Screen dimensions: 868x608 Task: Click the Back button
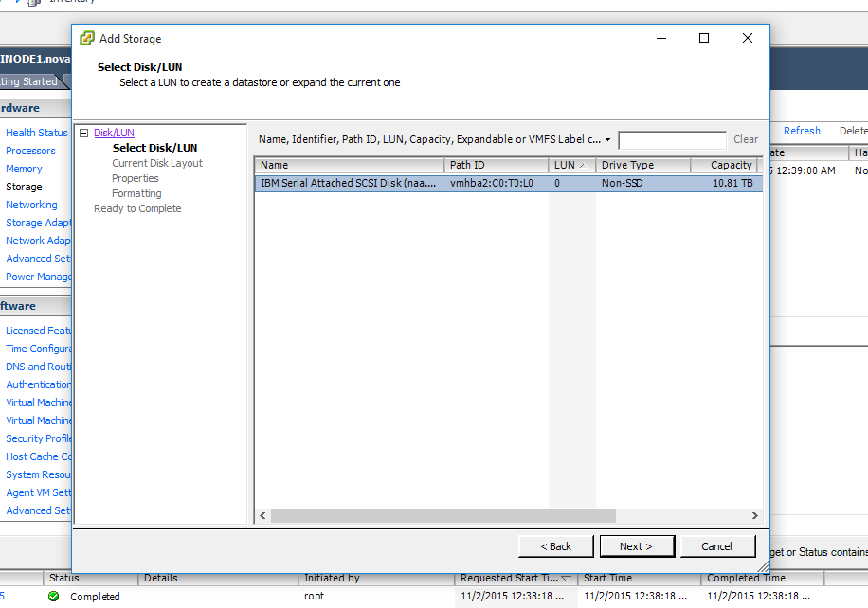click(x=556, y=546)
